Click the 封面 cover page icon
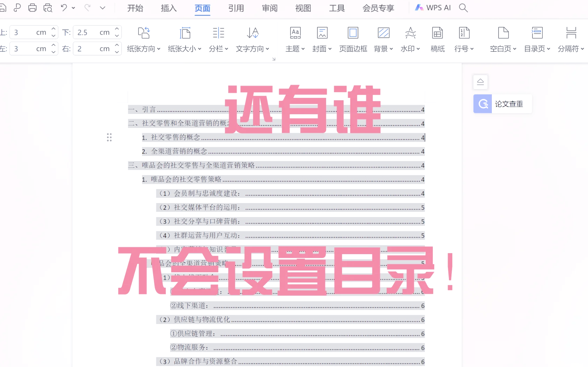Image resolution: width=588 pixels, height=367 pixels. click(x=322, y=33)
